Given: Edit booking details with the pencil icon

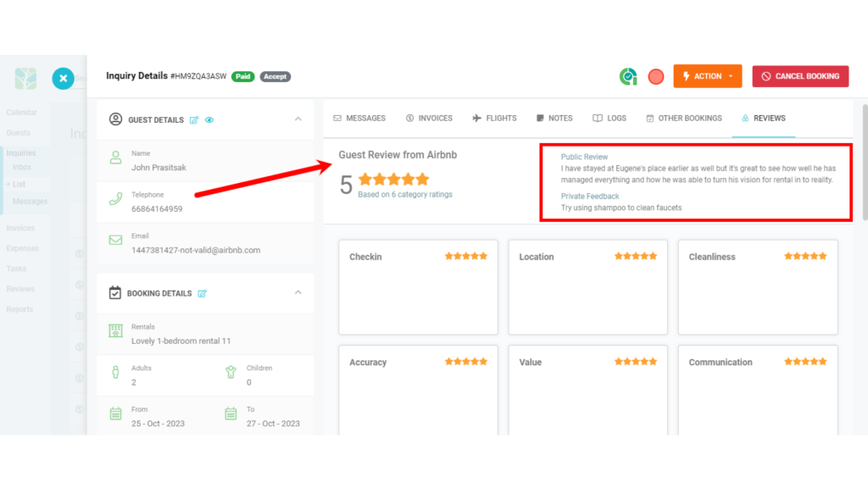Looking at the screenshot, I should (202, 293).
